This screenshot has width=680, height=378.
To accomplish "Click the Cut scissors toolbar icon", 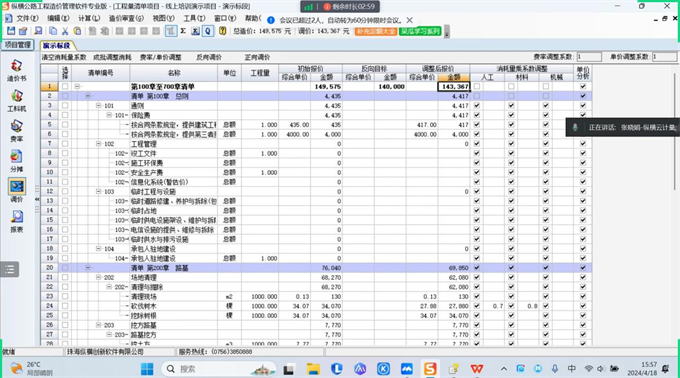I will click(x=65, y=31).
